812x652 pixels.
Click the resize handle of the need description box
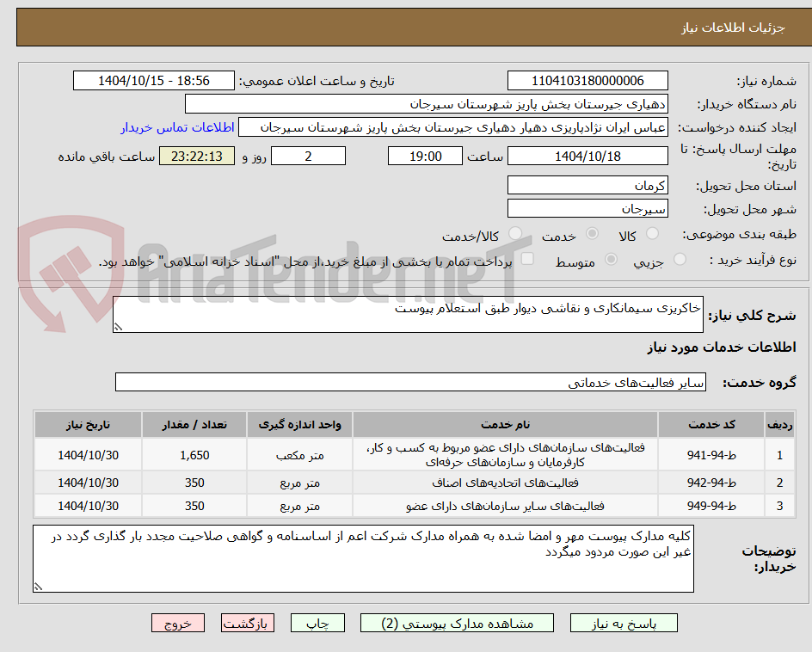pos(118,327)
